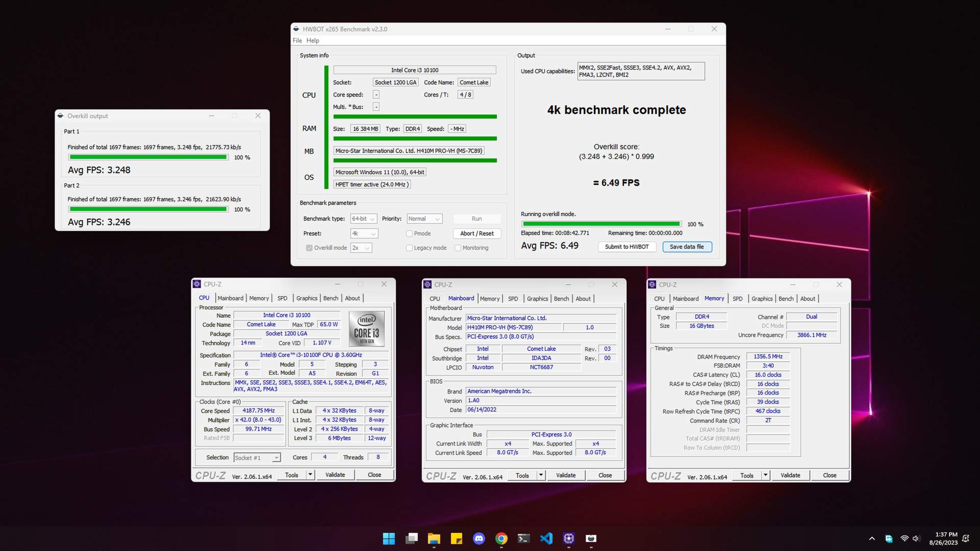Switch to CPU-Z via its taskbar icon

[569, 538]
